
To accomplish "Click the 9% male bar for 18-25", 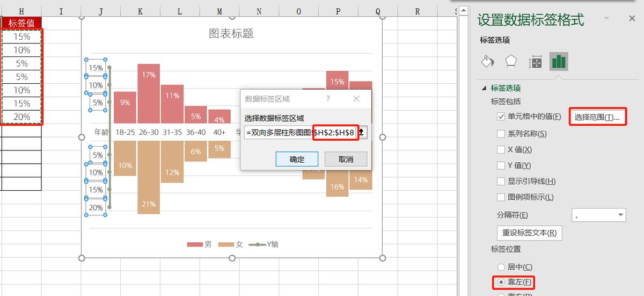I will coord(125,108).
